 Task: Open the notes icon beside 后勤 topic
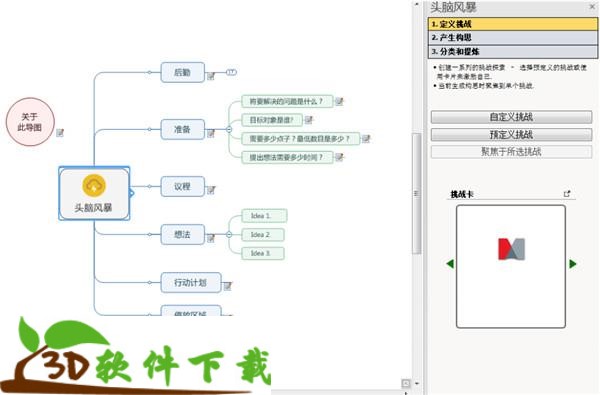[211, 76]
